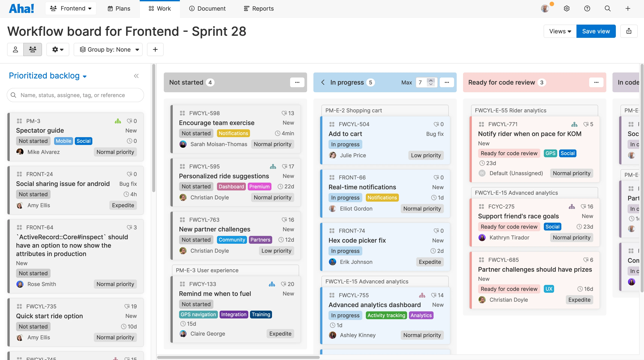Click the Aha! logo
Image resolution: width=644 pixels, height=360 pixels.
pyautogui.click(x=21, y=8)
